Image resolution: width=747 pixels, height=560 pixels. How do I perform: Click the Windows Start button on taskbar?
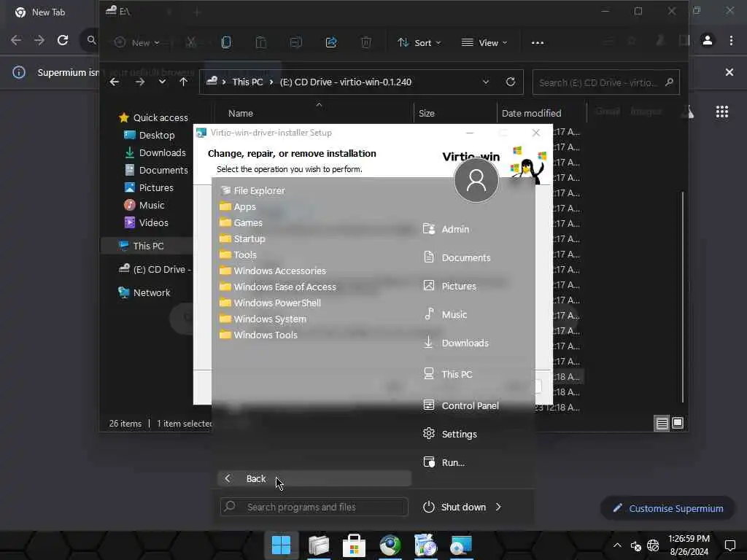tap(281, 545)
